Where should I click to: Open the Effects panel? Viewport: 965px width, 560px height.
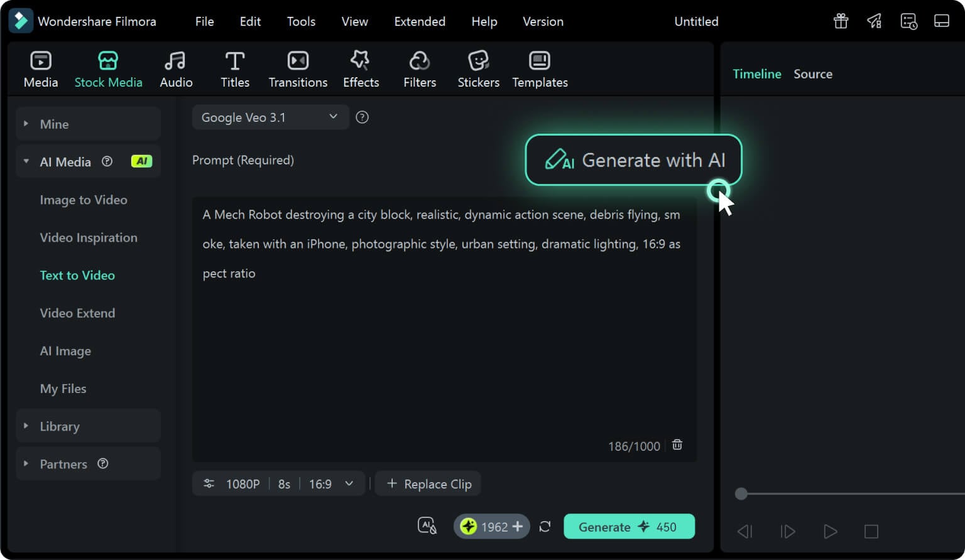(361, 68)
